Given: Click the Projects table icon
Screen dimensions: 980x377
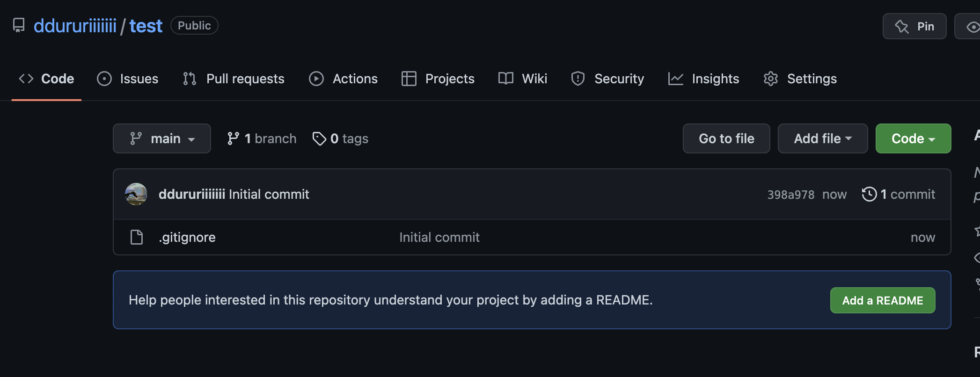Looking at the screenshot, I should (409, 79).
